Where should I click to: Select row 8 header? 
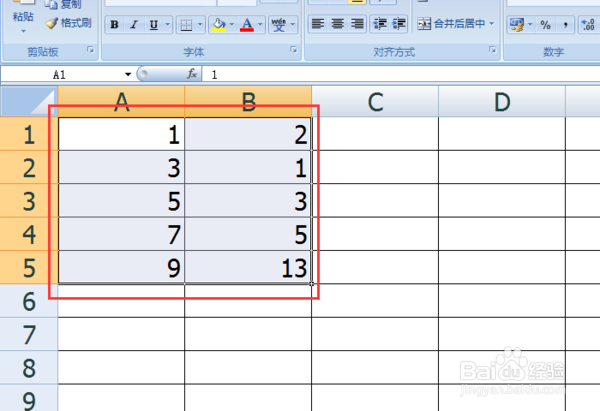(29, 367)
